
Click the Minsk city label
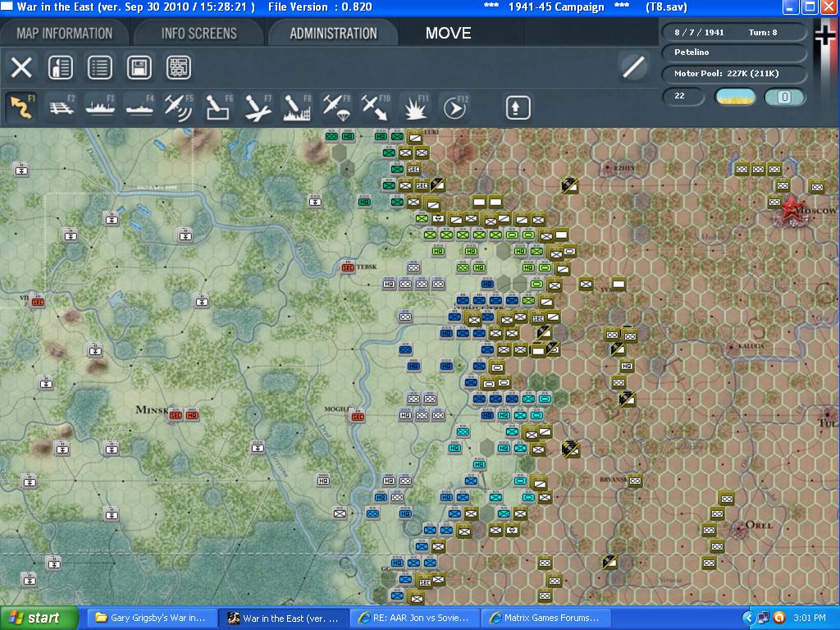tap(152, 410)
